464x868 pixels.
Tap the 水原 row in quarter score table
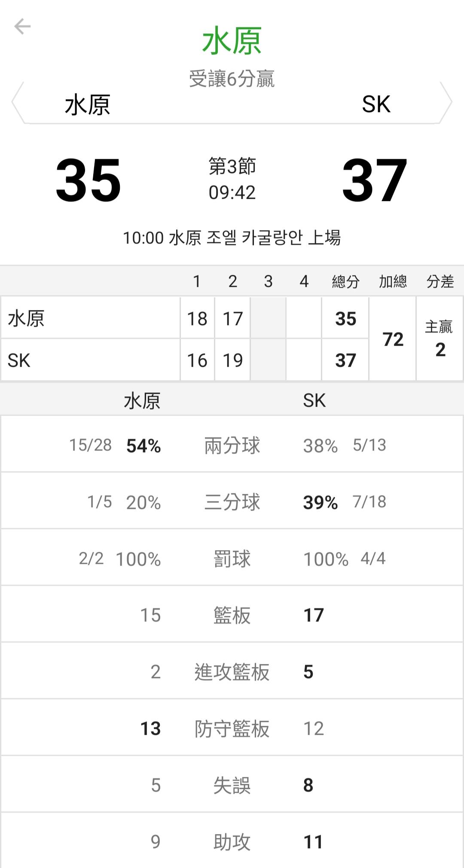pyautogui.click(x=90, y=319)
